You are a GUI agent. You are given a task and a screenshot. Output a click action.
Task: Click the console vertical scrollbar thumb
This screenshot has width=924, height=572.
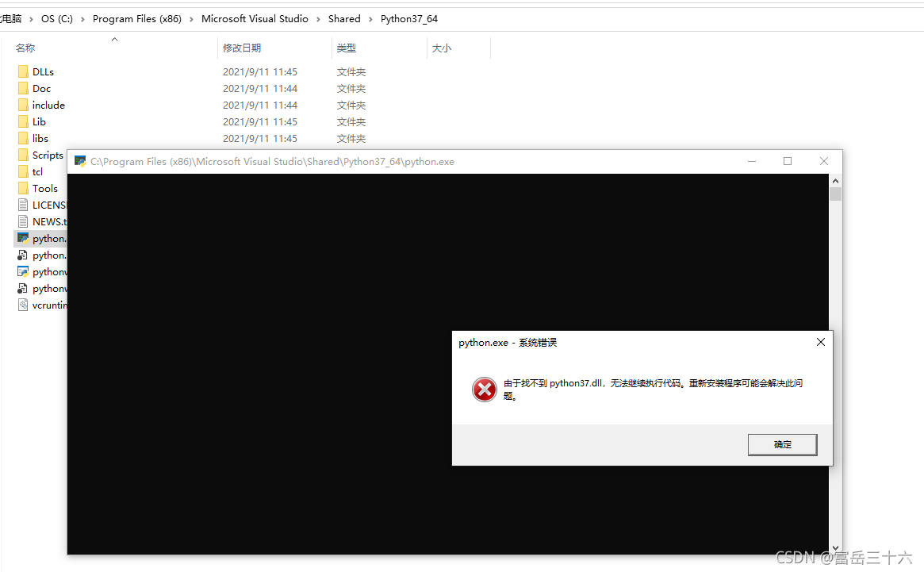(x=835, y=194)
